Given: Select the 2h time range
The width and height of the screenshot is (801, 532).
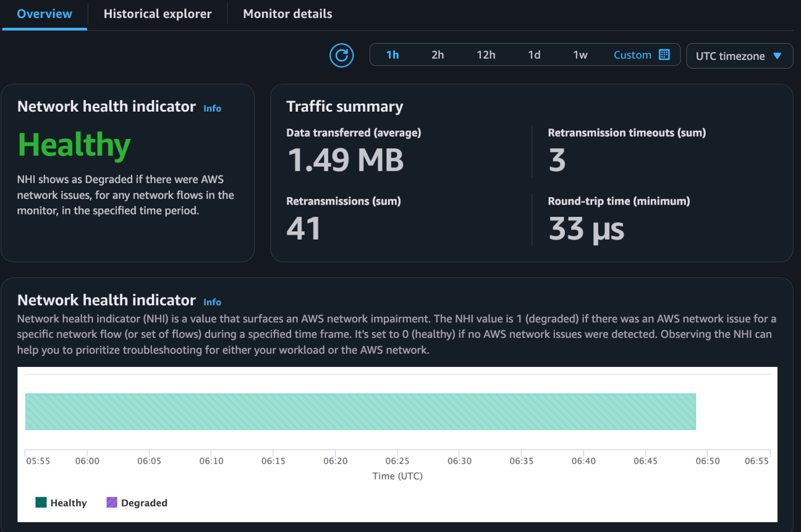Looking at the screenshot, I should click(x=437, y=55).
